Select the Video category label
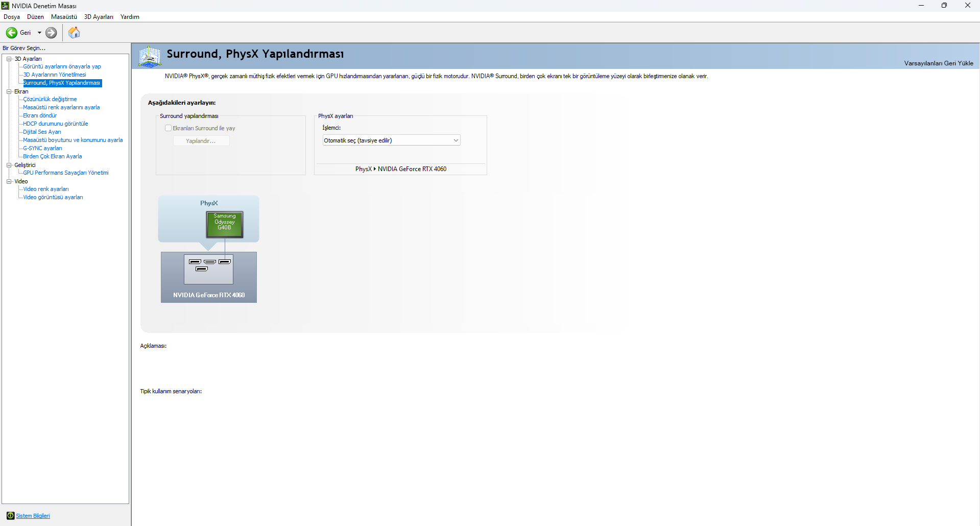 click(21, 181)
